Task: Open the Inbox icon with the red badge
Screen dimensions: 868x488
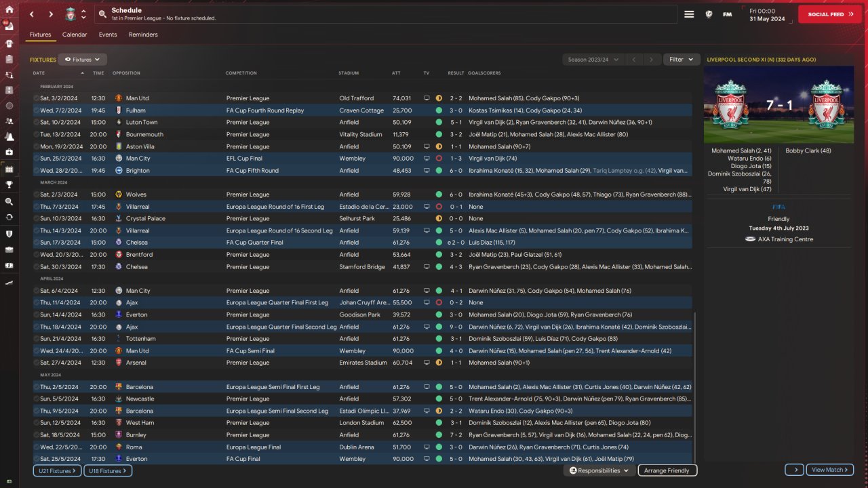Action: [9, 26]
